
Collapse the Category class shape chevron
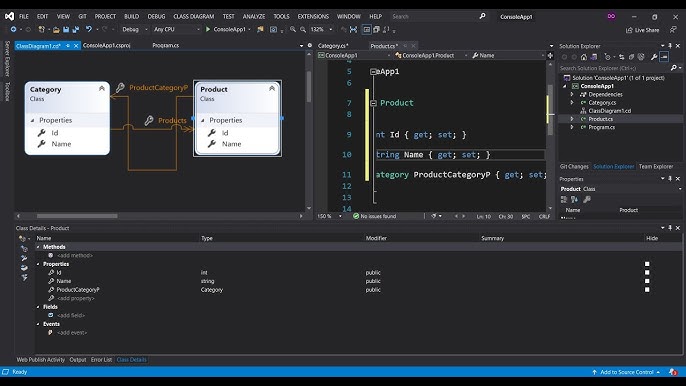[x=102, y=89]
